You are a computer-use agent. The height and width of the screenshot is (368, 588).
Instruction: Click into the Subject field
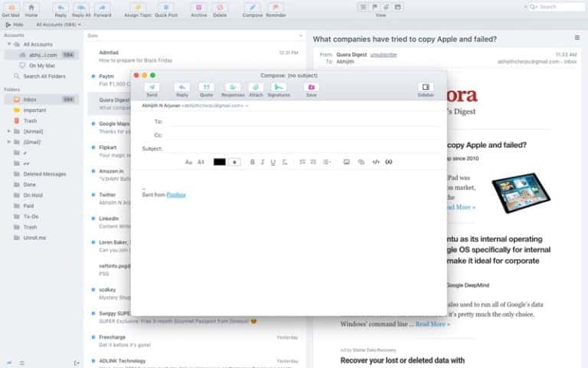click(302, 149)
